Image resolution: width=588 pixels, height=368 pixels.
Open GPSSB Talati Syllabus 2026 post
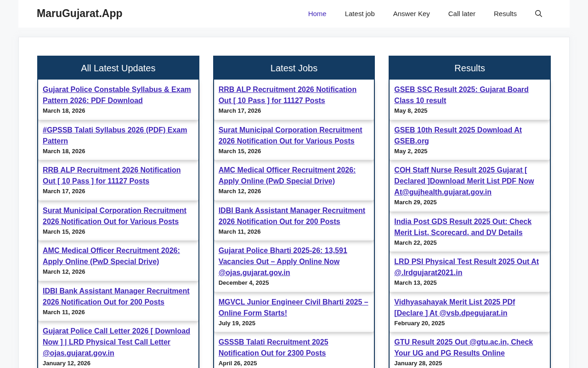pos(115,135)
